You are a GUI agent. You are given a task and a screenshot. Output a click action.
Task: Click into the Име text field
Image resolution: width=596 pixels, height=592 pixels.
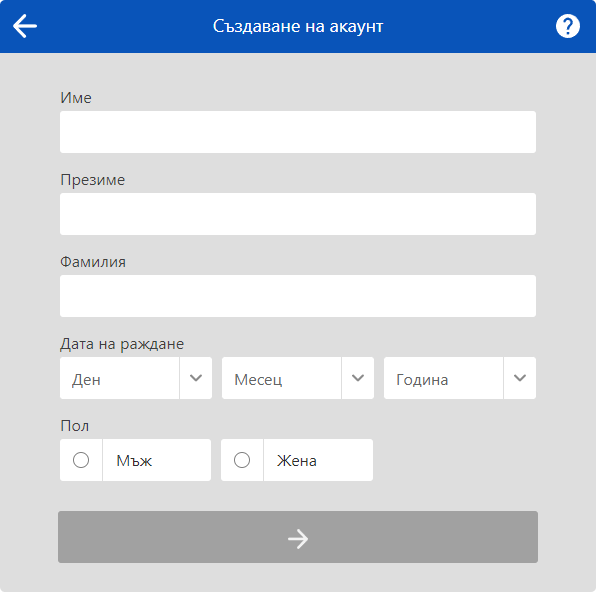click(x=298, y=132)
